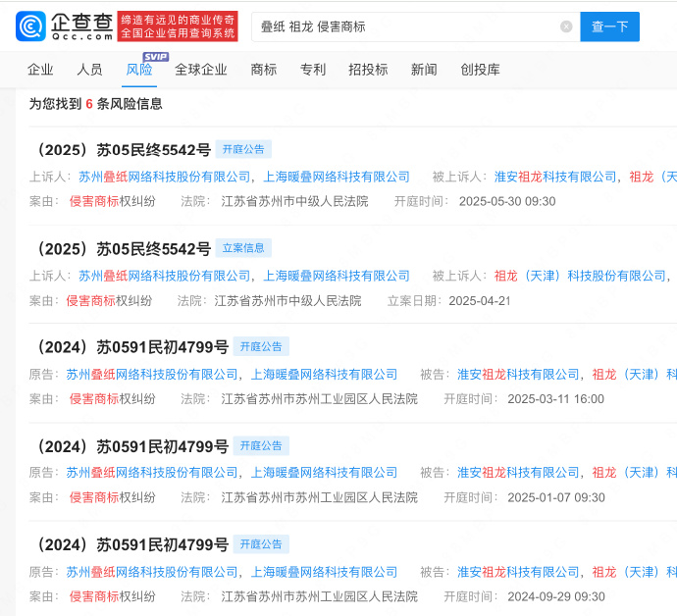677x616 pixels.
Task: Open 4799号 case with hearing 2024-09-29
Action: (x=130, y=544)
